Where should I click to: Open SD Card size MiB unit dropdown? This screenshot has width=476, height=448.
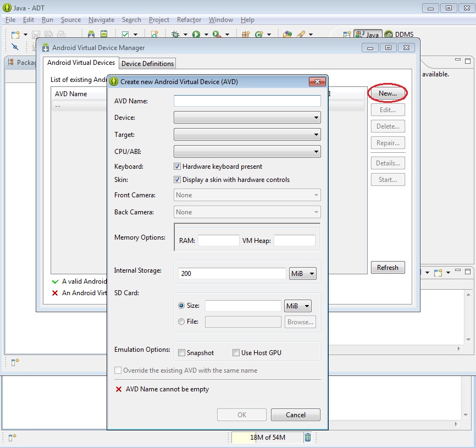[x=298, y=306]
